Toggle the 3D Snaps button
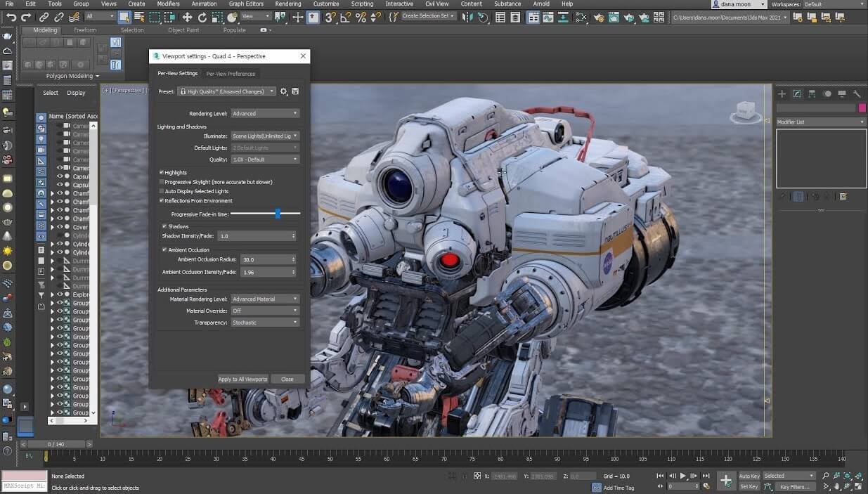868x494 pixels. point(330,17)
